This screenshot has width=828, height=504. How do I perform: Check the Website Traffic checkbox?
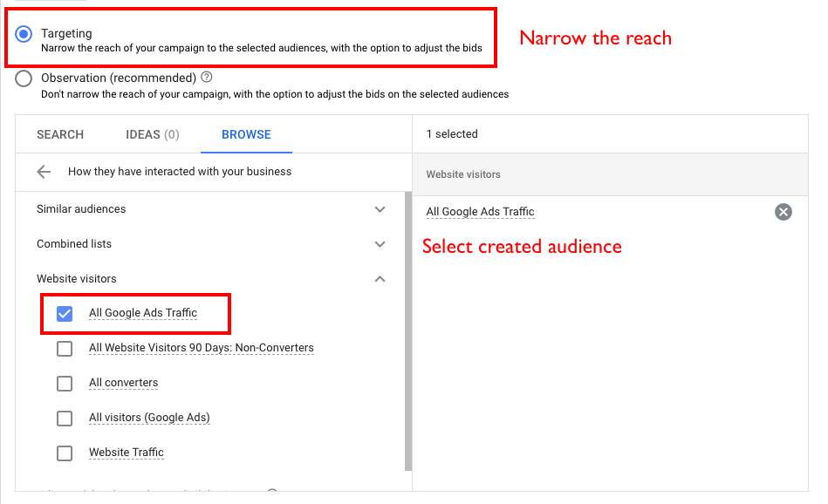[x=65, y=453]
